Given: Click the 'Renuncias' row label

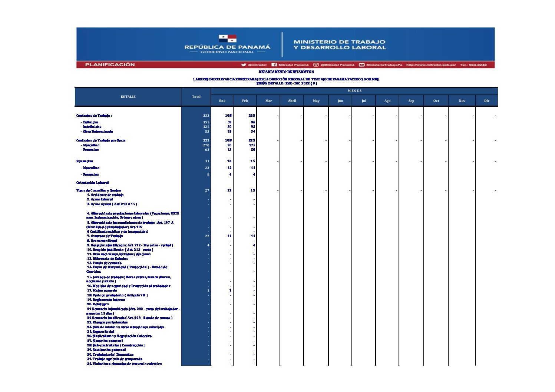Looking at the screenshot, I should pos(85,161).
